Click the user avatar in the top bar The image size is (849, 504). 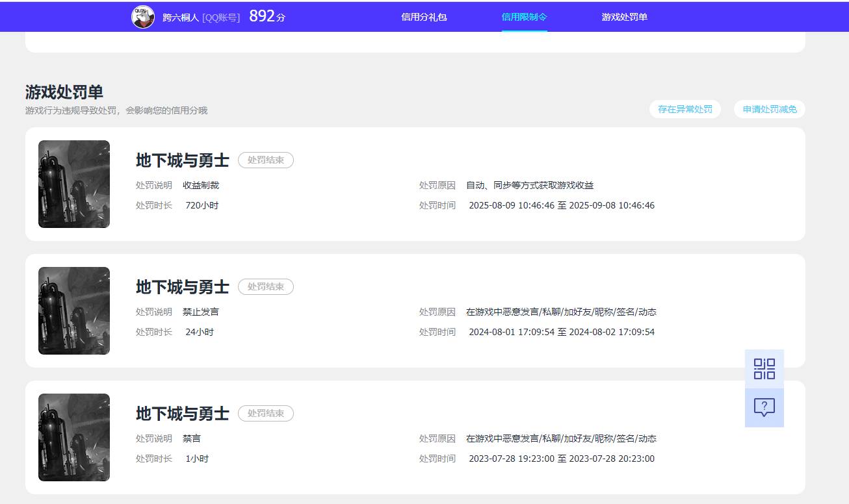(x=143, y=16)
